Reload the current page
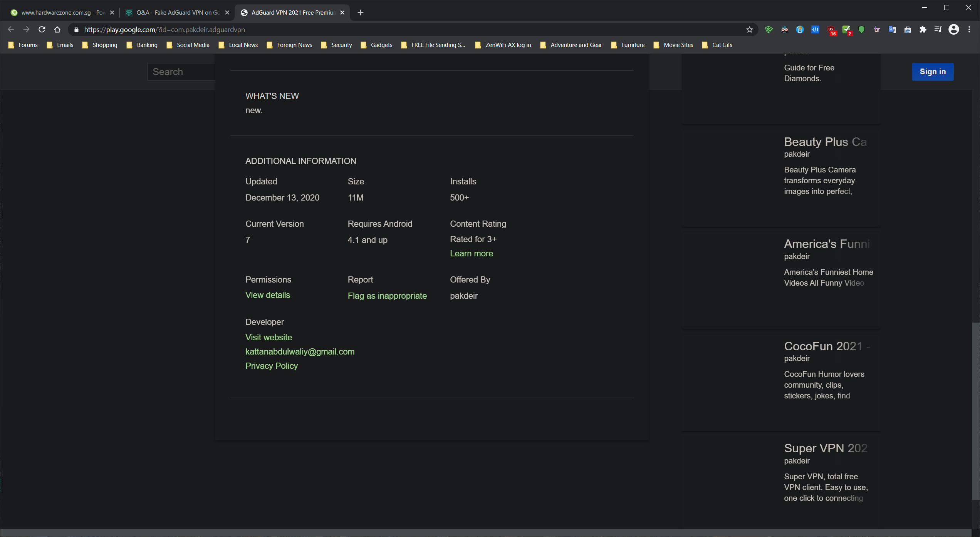Viewport: 980px width, 537px height. (42, 30)
